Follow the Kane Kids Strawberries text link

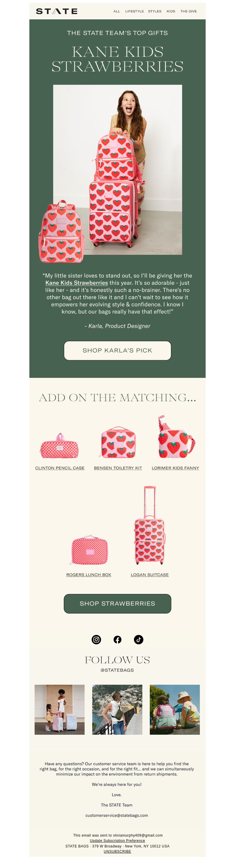(77, 283)
